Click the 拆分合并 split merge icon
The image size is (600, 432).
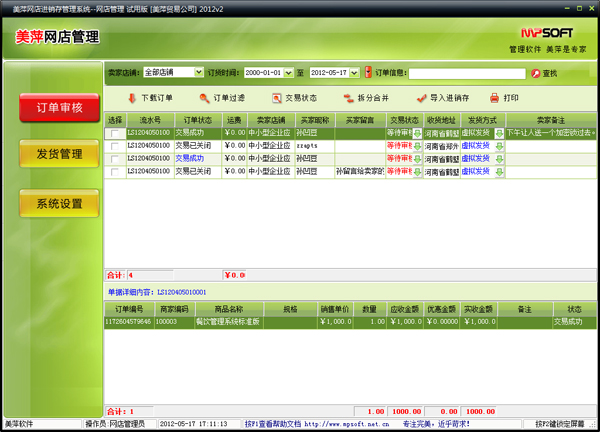coord(348,98)
